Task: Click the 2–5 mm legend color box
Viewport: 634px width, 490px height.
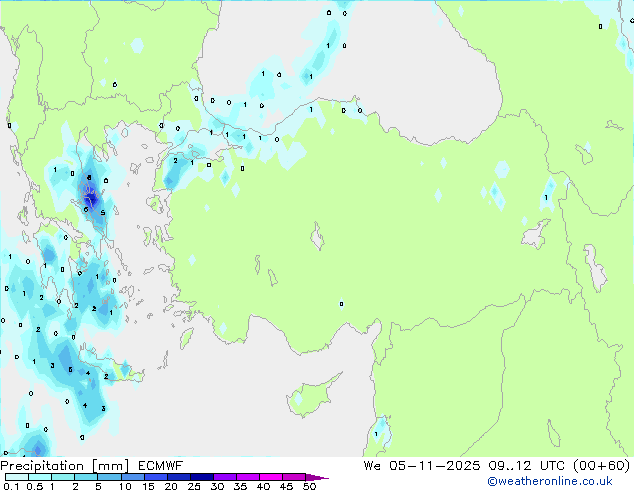Action: pyautogui.click(x=86, y=477)
